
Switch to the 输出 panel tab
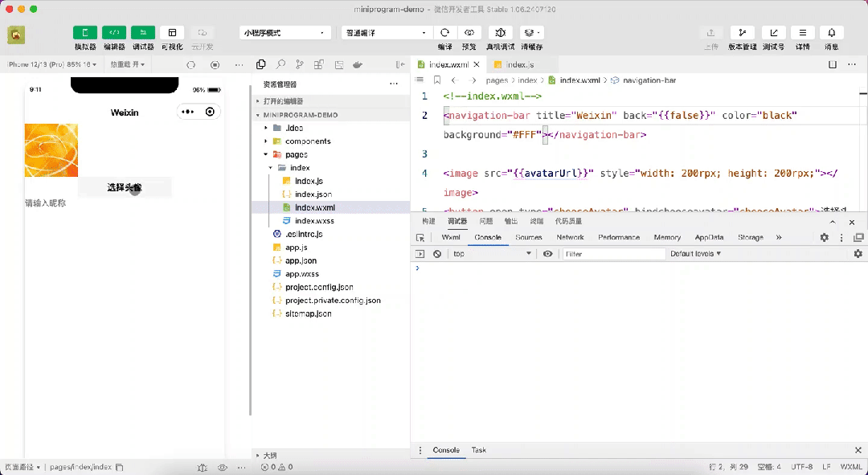tap(511, 222)
